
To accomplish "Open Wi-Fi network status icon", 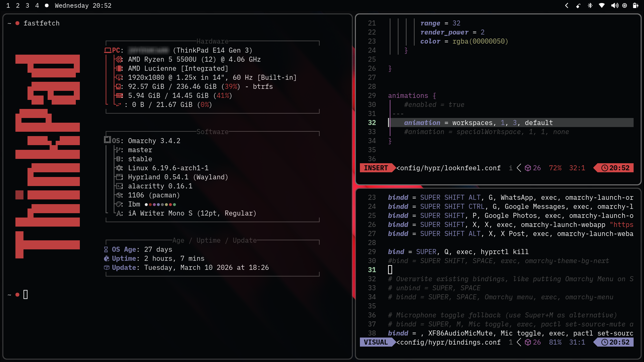I will [x=602, y=5].
